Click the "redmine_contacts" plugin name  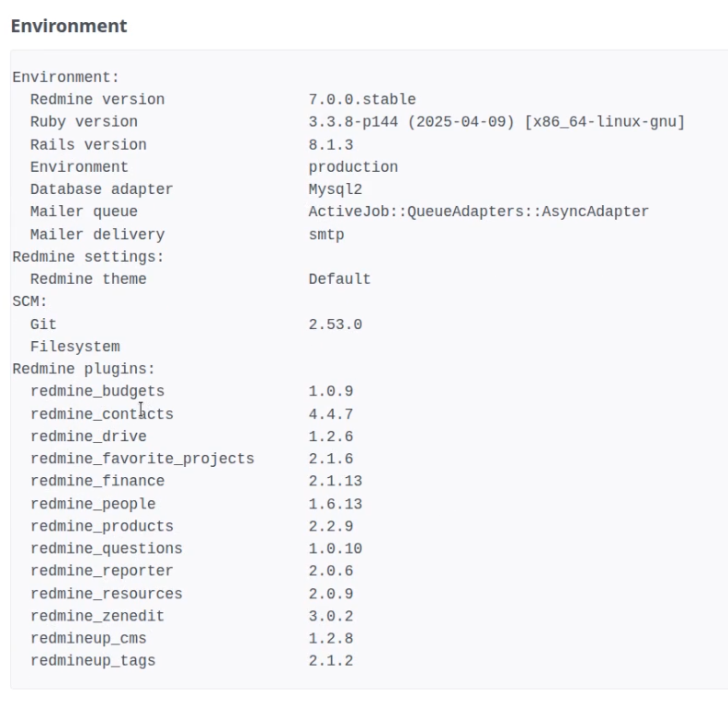point(102,415)
